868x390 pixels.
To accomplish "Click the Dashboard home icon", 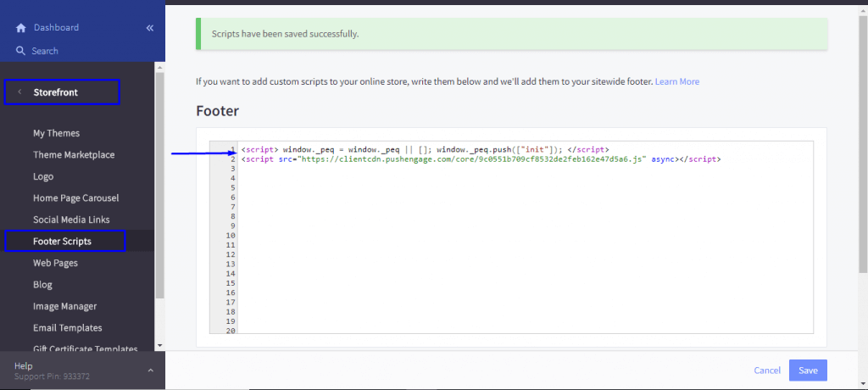I will coord(21,28).
